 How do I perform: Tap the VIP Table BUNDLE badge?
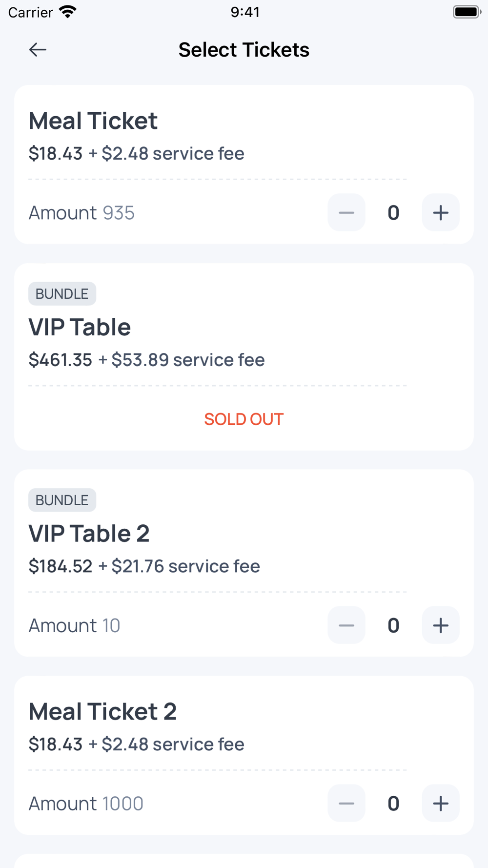click(x=62, y=294)
